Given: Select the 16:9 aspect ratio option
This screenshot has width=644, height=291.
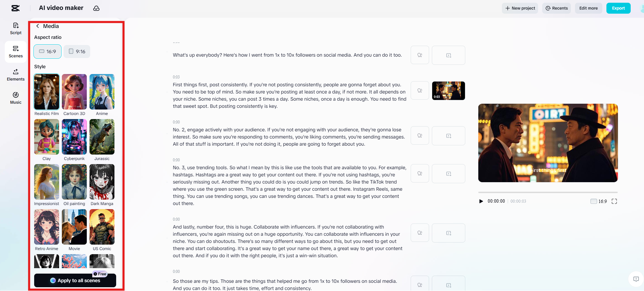Looking at the screenshot, I should tap(47, 52).
